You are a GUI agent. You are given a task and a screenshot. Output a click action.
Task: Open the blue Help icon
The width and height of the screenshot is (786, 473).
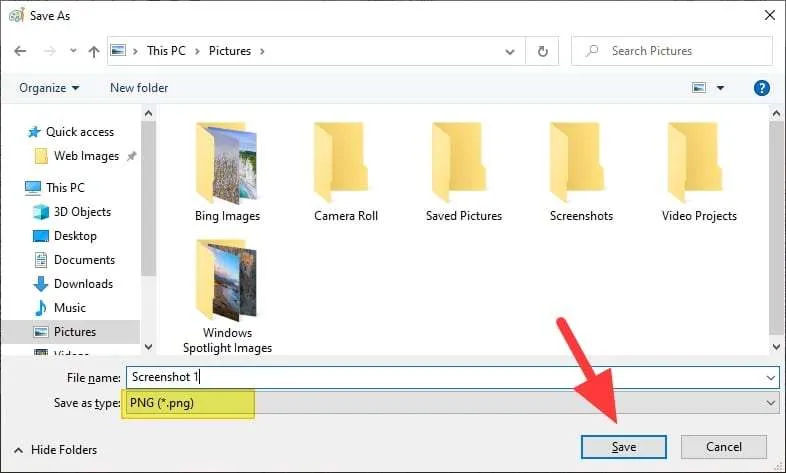761,88
